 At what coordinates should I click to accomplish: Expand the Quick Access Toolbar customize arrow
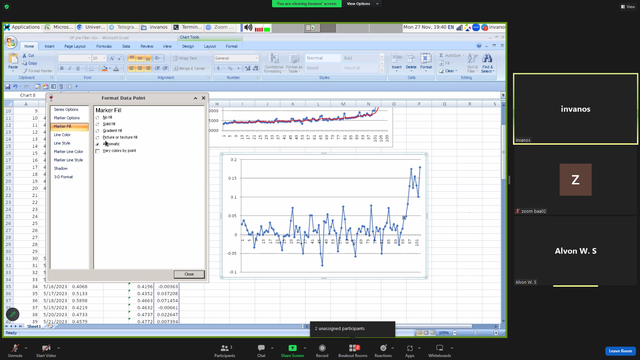point(76,87)
